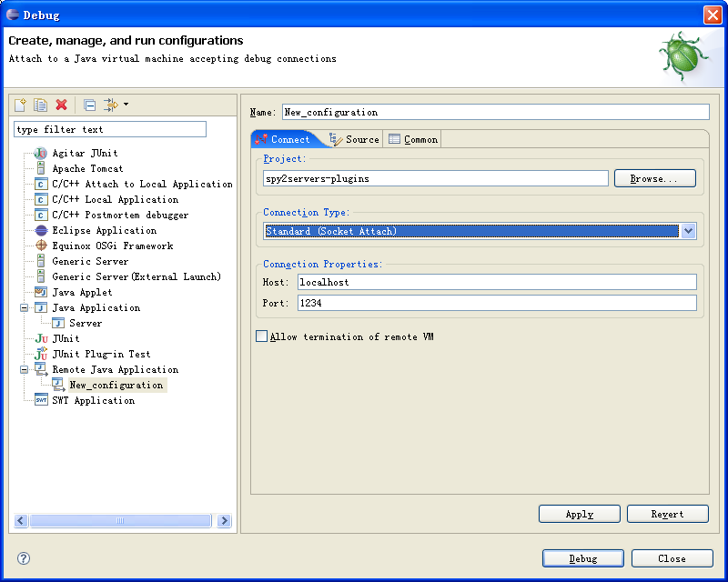Enable Allow termination of remote VM

262,336
